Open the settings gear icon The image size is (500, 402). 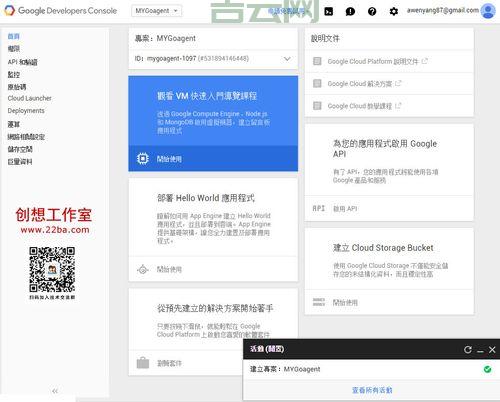click(x=394, y=11)
